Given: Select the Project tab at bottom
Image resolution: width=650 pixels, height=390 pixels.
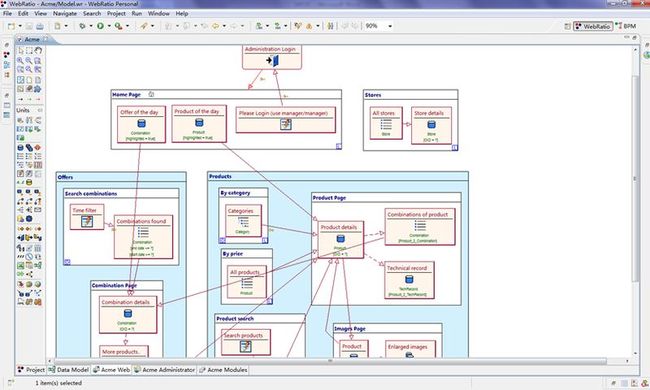Looking at the screenshot, I should pyautogui.click(x=31, y=370).
